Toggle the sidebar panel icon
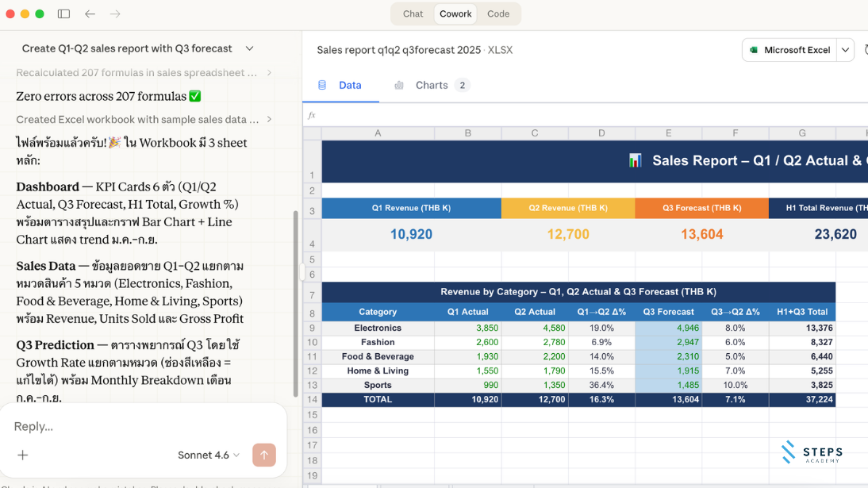The width and height of the screenshot is (868, 488). (x=63, y=14)
